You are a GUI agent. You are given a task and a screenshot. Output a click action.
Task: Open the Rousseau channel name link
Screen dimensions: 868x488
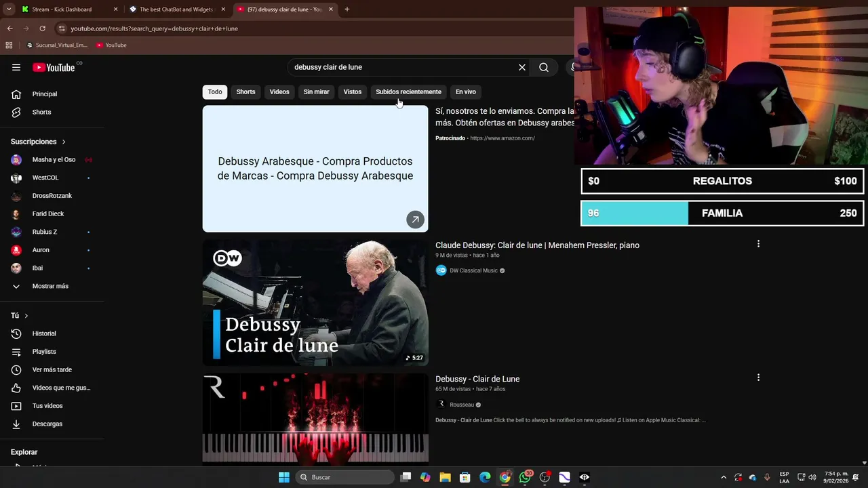pos(462,405)
